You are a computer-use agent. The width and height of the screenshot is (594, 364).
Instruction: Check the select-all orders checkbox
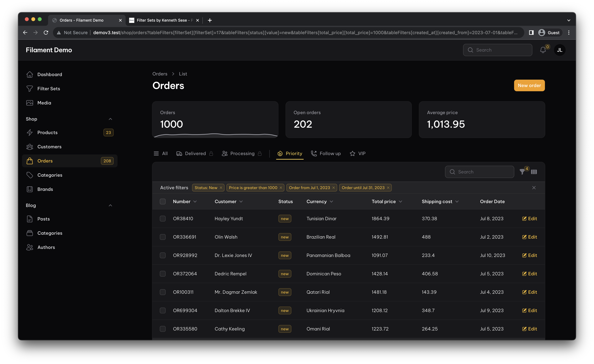coord(163,202)
